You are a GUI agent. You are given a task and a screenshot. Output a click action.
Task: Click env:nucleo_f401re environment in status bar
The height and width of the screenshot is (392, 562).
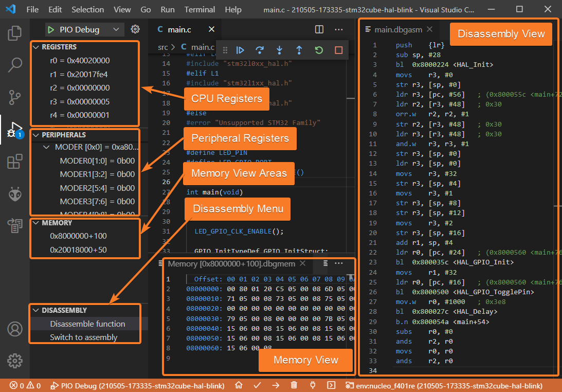[444, 386]
